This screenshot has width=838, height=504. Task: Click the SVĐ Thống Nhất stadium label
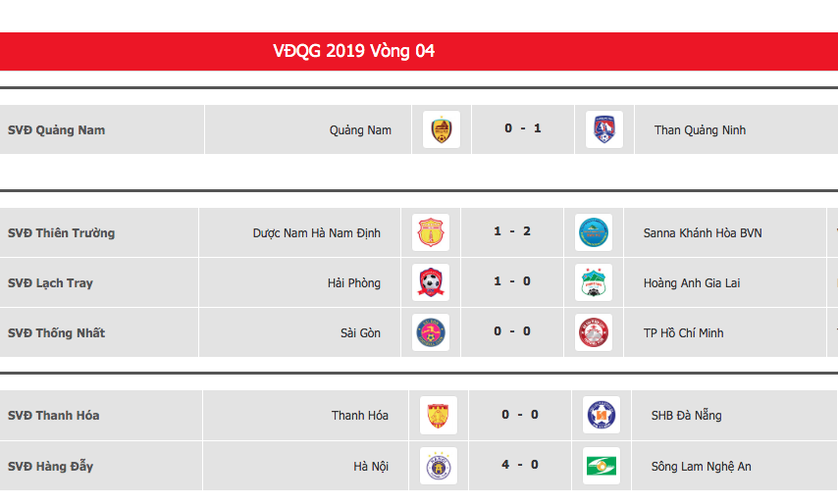[56, 333]
